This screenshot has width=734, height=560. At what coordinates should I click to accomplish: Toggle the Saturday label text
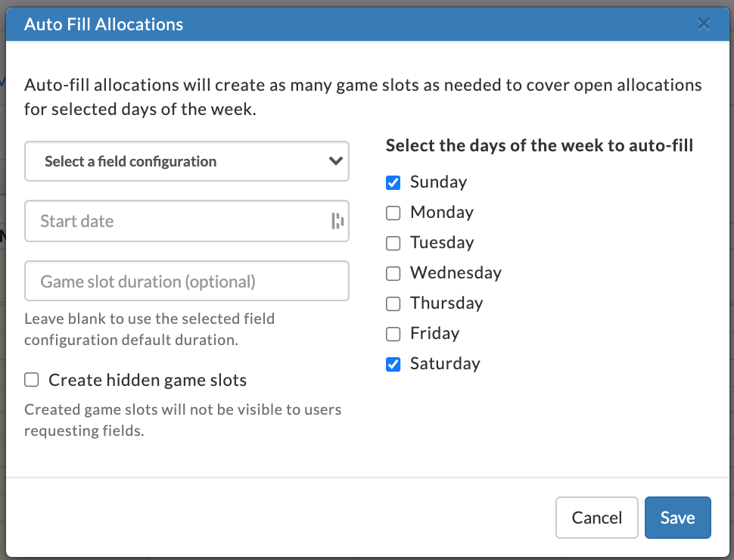point(445,364)
